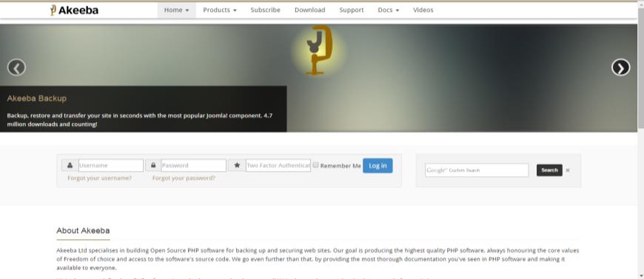Viewport: 644px width, 279px height.
Task: Click the page vertical scrollbar
Action: click(x=641, y=140)
